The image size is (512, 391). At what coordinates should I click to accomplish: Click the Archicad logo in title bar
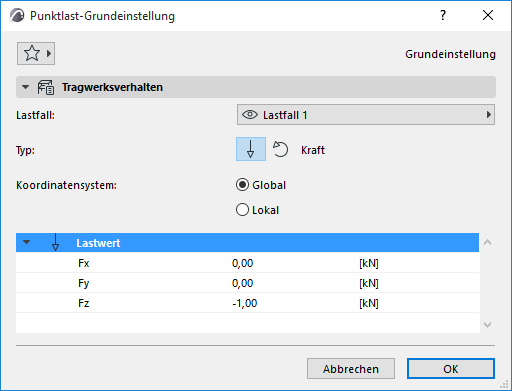coord(17,16)
